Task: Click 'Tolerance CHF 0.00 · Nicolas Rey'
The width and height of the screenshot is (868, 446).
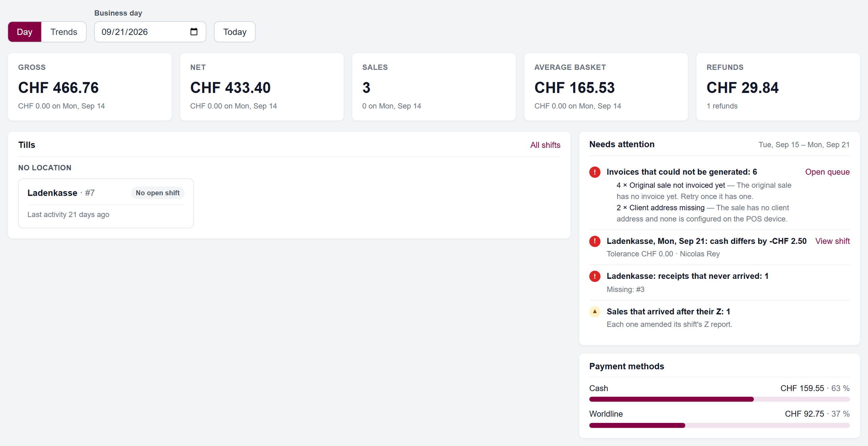Action: pyautogui.click(x=663, y=254)
